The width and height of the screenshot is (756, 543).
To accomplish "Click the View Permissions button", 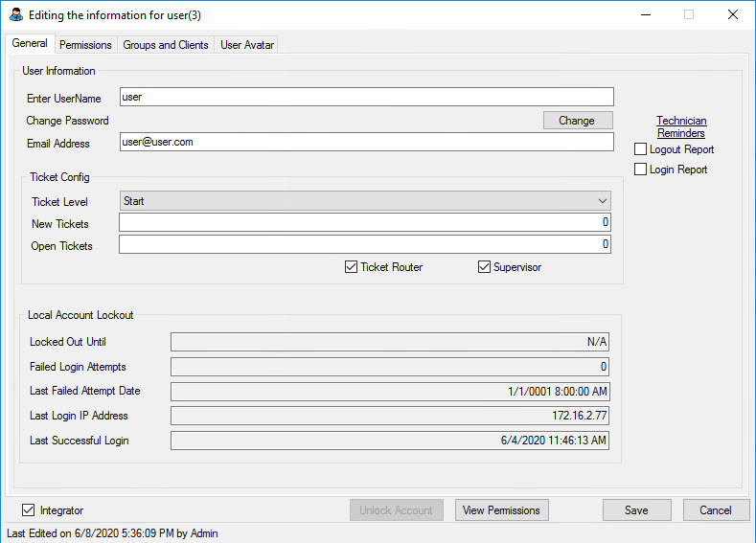I will 502,510.
